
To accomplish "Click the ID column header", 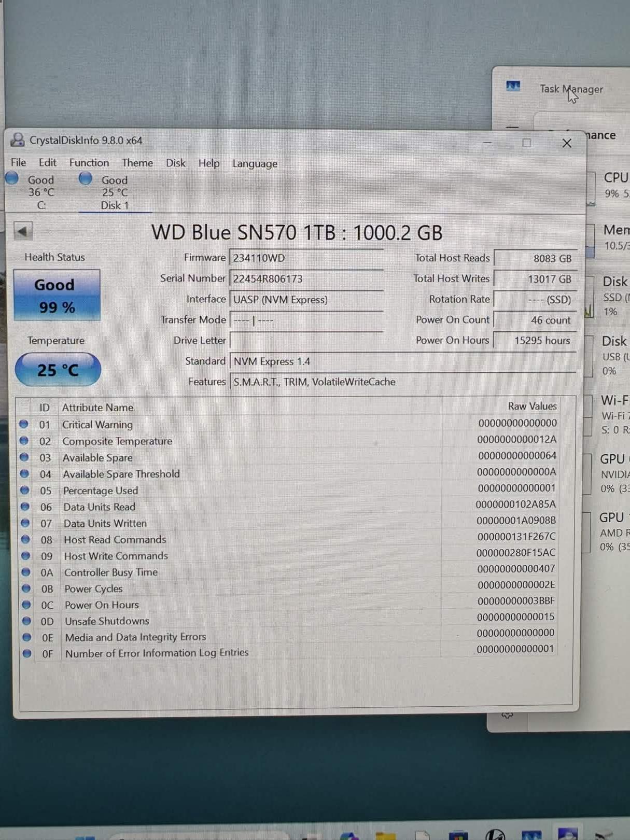I will tap(45, 408).
